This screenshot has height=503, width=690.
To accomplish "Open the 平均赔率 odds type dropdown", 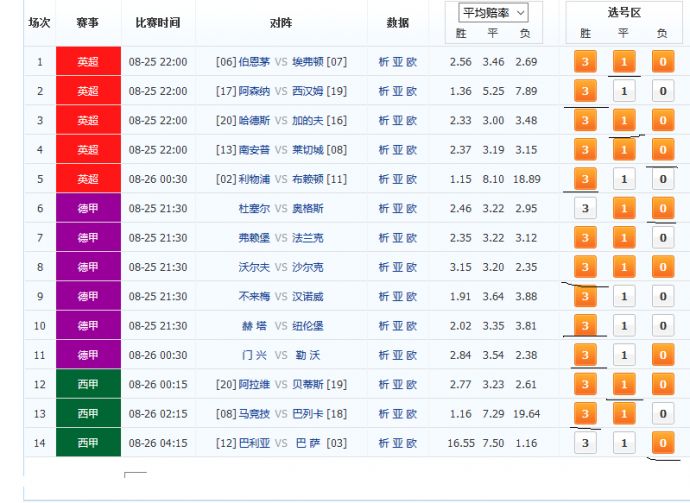I will pos(493,13).
